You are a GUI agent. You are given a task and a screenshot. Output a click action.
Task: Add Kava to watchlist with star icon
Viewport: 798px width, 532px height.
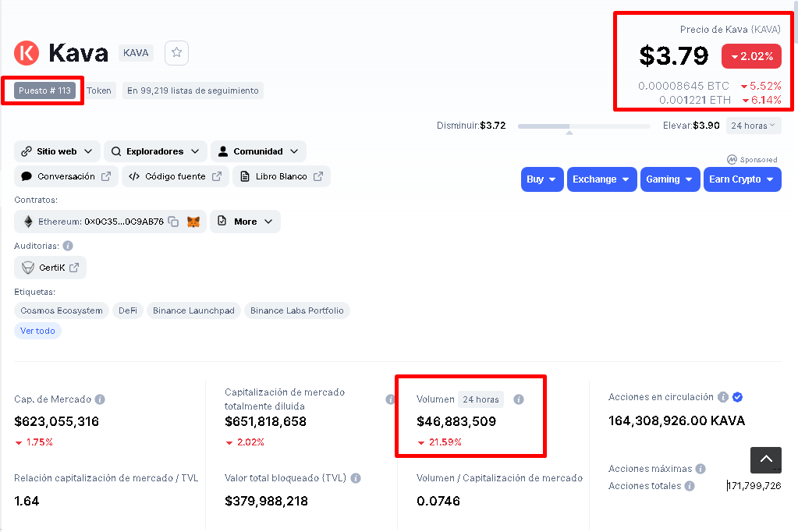176,52
